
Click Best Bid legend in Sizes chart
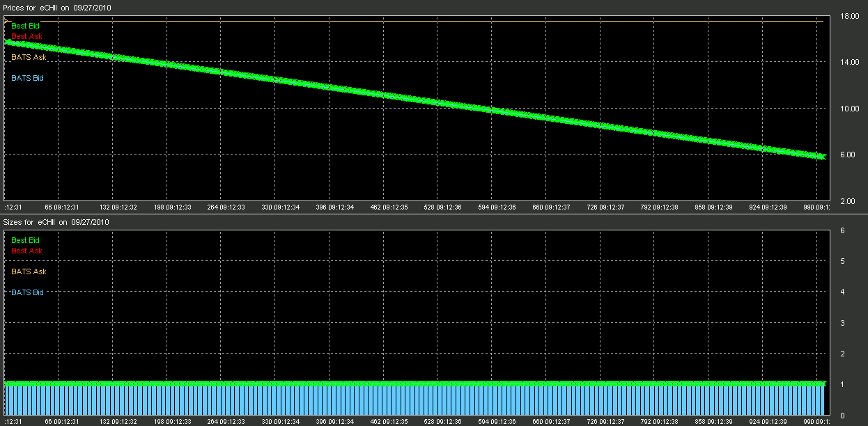click(25, 240)
